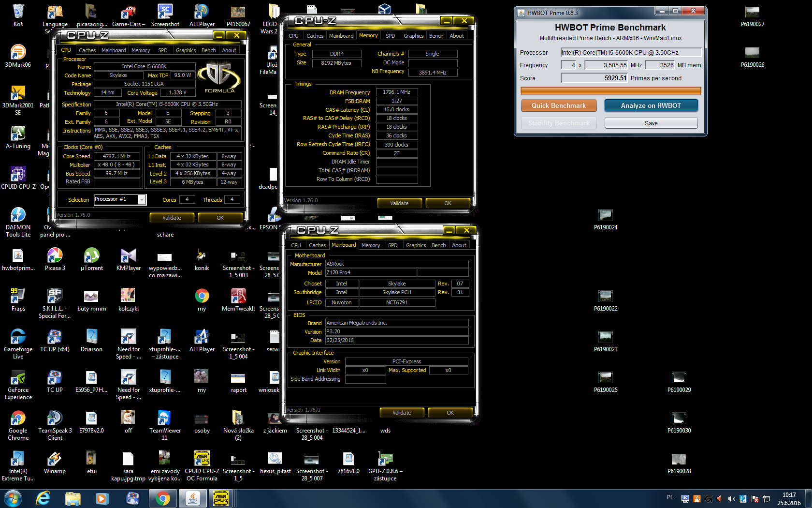This screenshot has width=812, height=508.
Task: Click the volume icon in system tray
Action: coord(731,498)
